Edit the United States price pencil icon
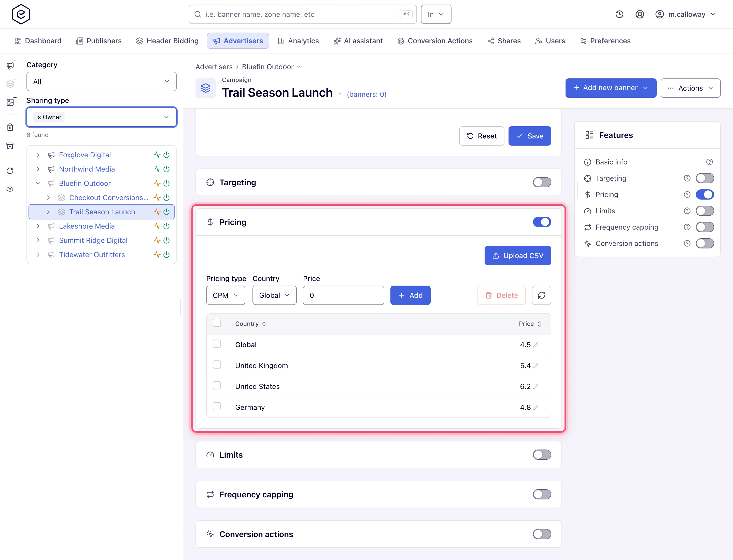 coord(536,387)
